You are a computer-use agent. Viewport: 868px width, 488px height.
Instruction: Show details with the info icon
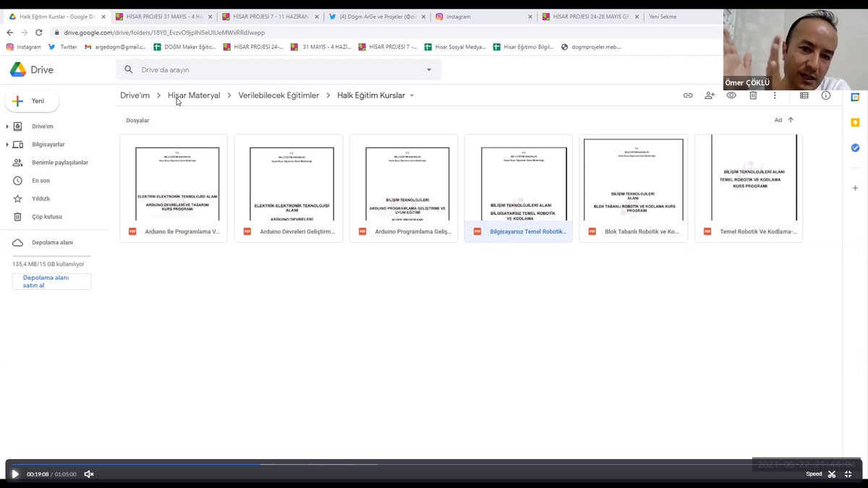point(826,95)
